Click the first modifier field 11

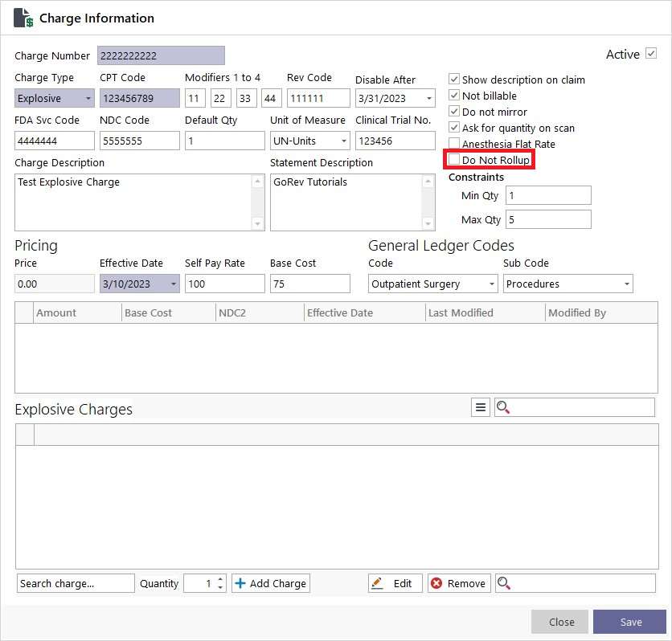point(195,98)
